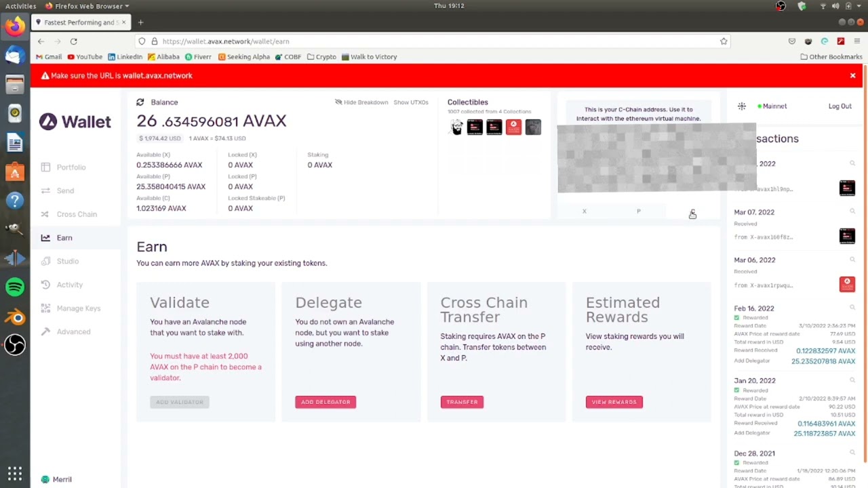868x488 pixels.
Task: Open red NFT received Mar 06, 2022
Action: coord(847,284)
